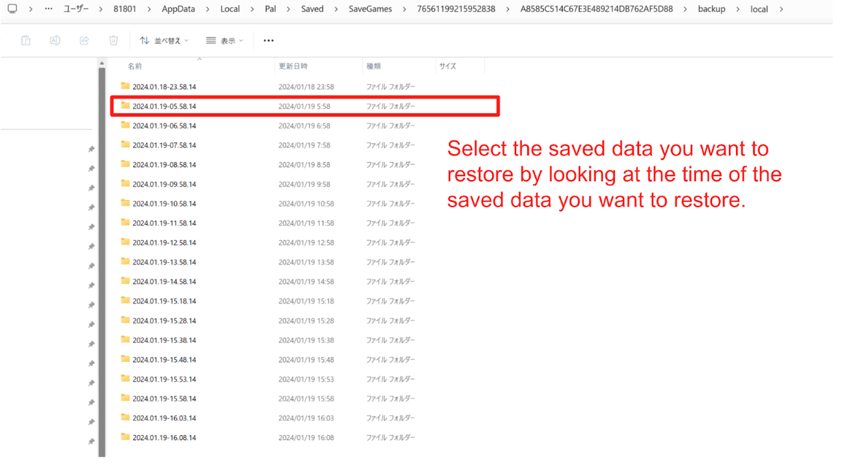
Task: Click the paste icon in the toolbar
Action: (26, 41)
